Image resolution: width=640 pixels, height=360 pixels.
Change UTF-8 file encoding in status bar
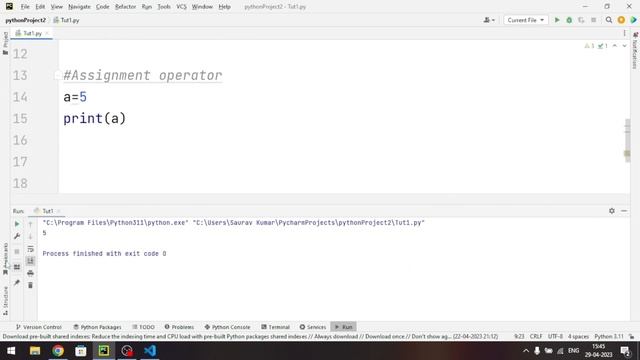tap(555, 337)
